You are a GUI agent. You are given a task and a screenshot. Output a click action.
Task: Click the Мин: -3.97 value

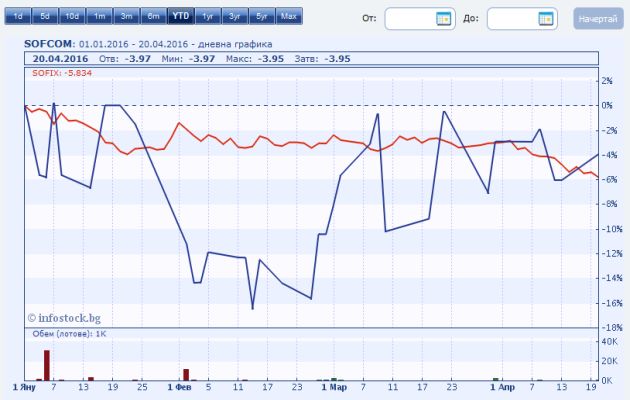click(x=188, y=59)
